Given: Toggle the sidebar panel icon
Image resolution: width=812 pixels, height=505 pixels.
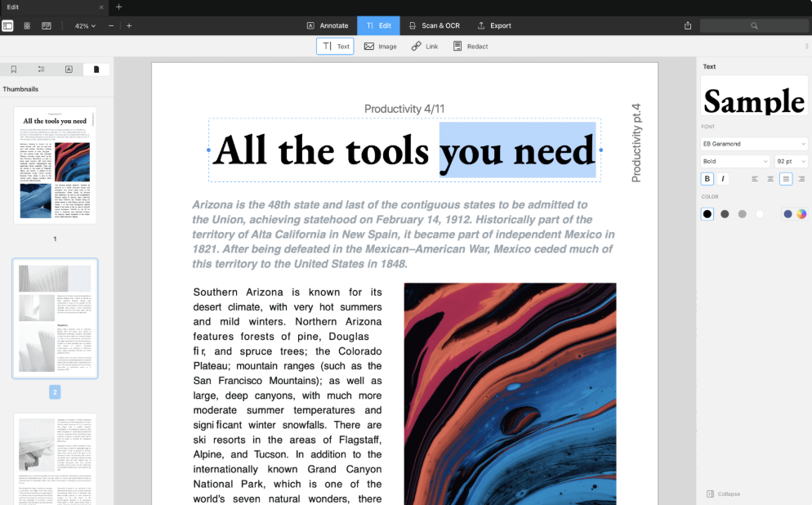Looking at the screenshot, I should (7, 25).
